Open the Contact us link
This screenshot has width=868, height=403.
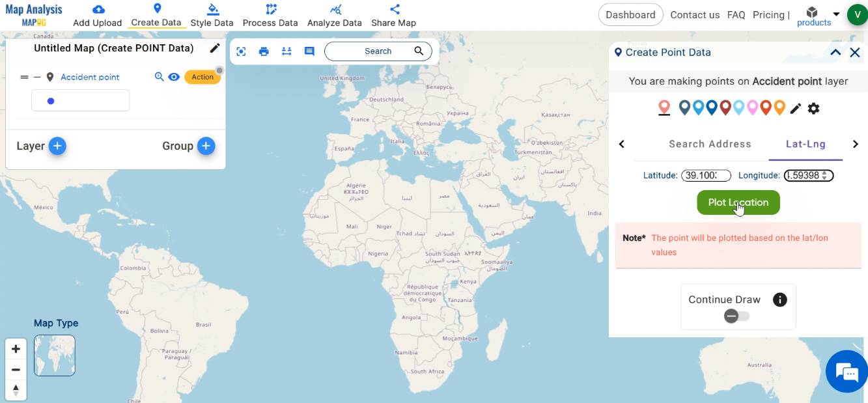pos(694,14)
